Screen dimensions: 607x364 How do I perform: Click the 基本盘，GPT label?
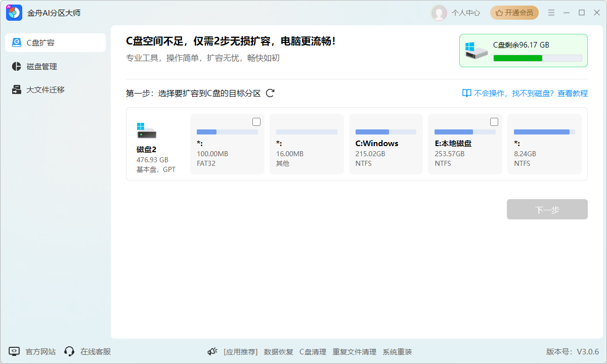156,169
